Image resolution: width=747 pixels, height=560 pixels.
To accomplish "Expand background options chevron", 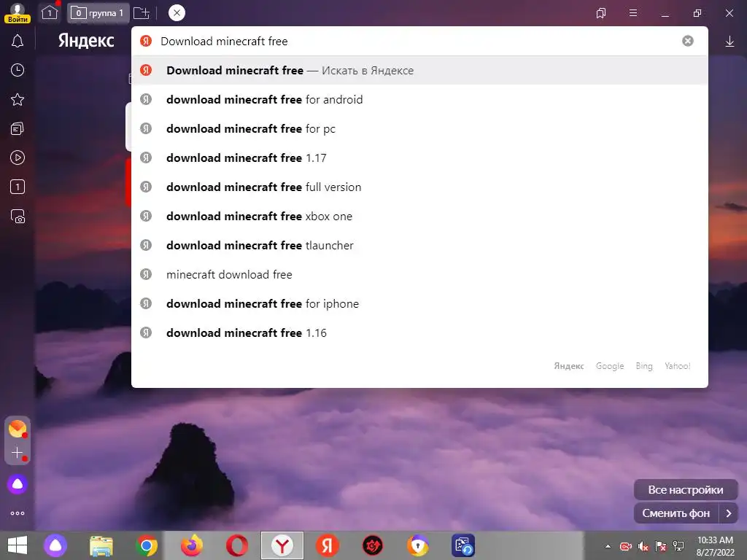I will tap(729, 513).
